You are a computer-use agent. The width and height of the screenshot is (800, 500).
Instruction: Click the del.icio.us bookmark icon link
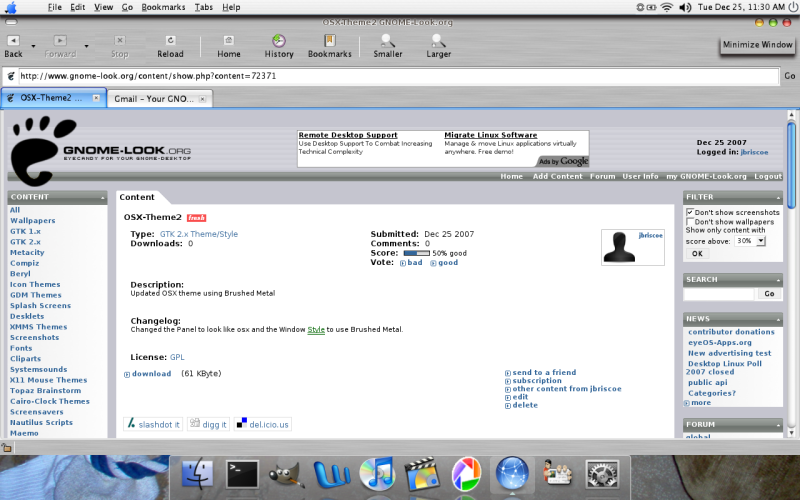click(263, 424)
